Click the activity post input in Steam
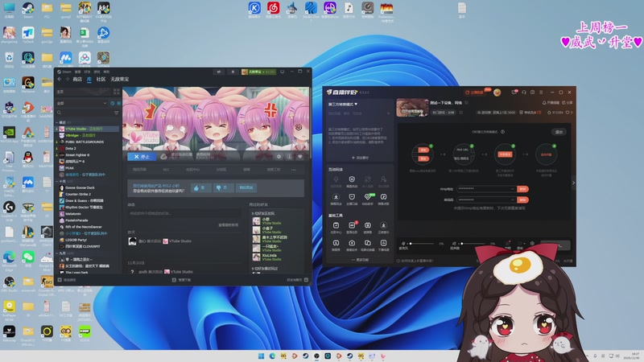 click(x=184, y=213)
